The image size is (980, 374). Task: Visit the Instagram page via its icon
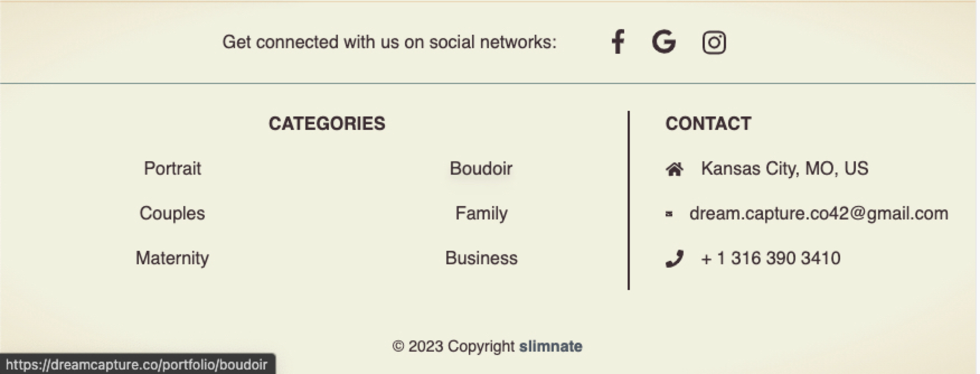[714, 43]
